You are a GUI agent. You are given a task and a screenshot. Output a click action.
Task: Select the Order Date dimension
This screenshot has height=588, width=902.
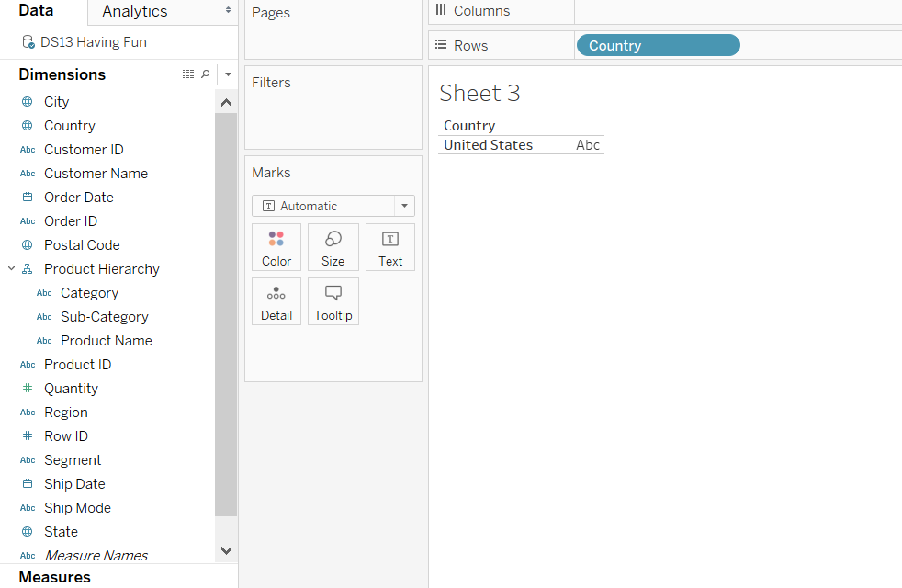point(78,198)
